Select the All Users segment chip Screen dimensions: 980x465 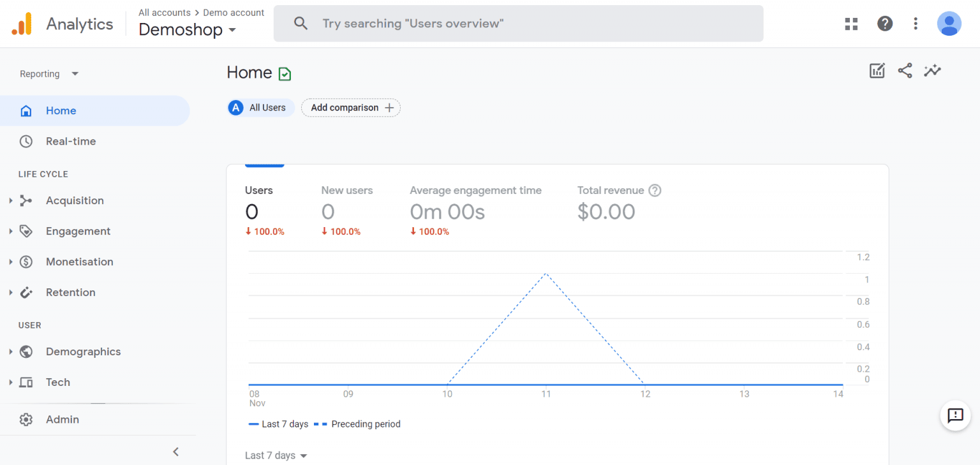[x=261, y=108]
